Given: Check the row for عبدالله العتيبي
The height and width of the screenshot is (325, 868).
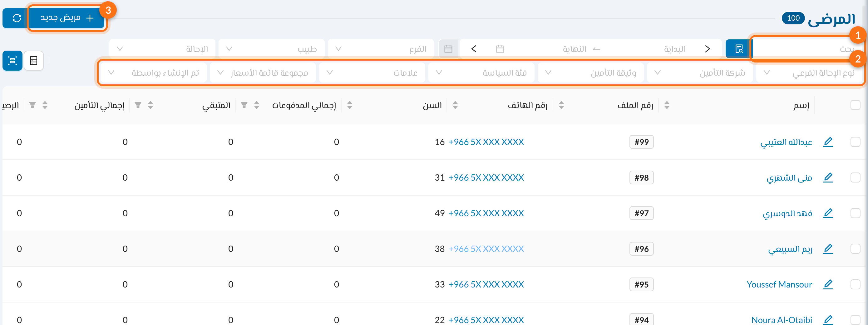Looking at the screenshot, I should (x=855, y=142).
